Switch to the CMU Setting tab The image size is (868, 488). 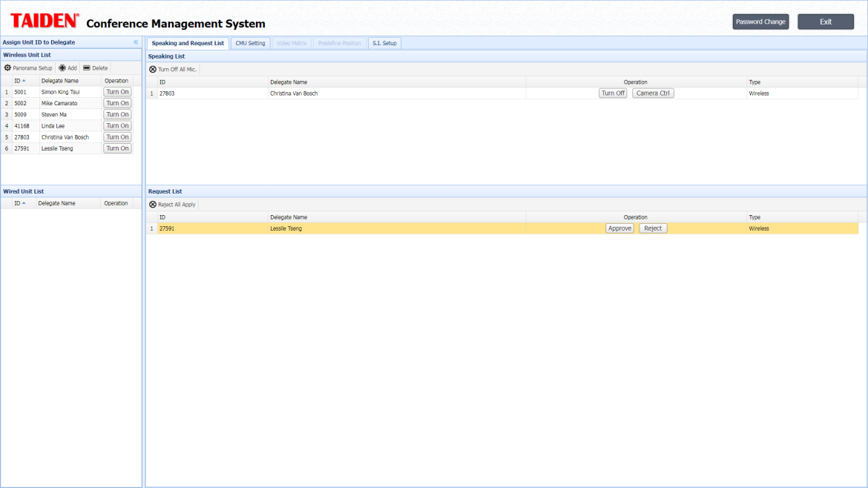[250, 43]
